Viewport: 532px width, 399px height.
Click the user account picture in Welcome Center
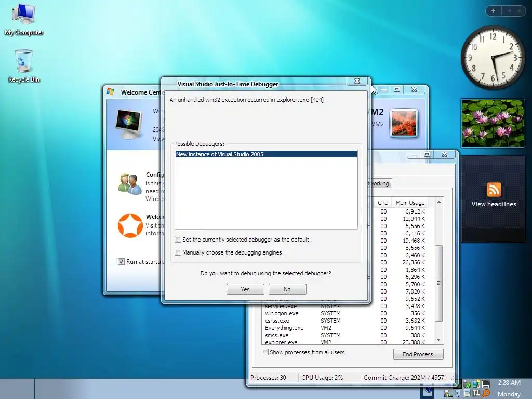403,123
